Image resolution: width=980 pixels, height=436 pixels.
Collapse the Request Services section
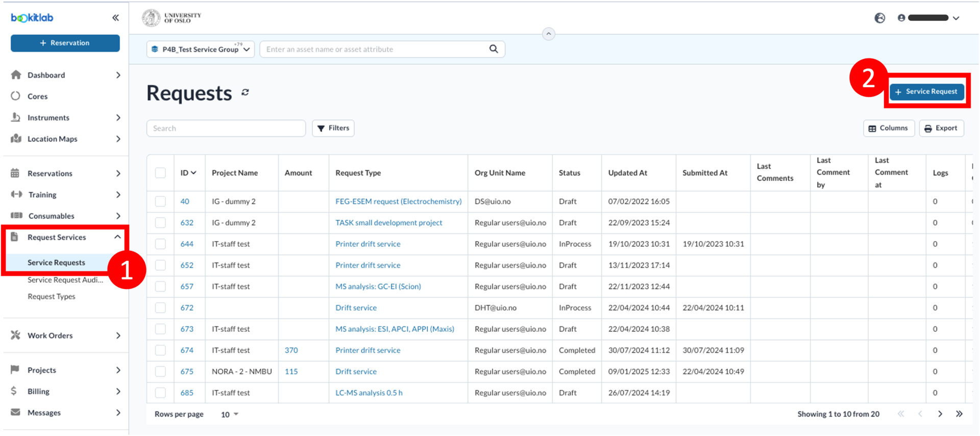pyautogui.click(x=117, y=237)
